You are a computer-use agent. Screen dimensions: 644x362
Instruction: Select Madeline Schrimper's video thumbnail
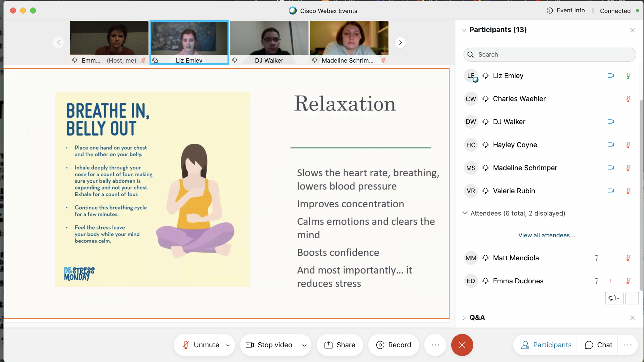point(349,43)
